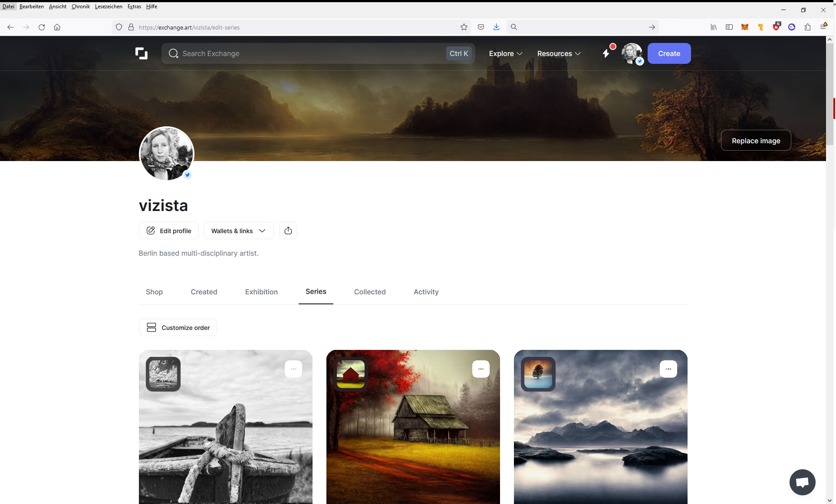Open the Datei menu
Viewport: 836px width, 504px height.
pyautogui.click(x=8, y=7)
